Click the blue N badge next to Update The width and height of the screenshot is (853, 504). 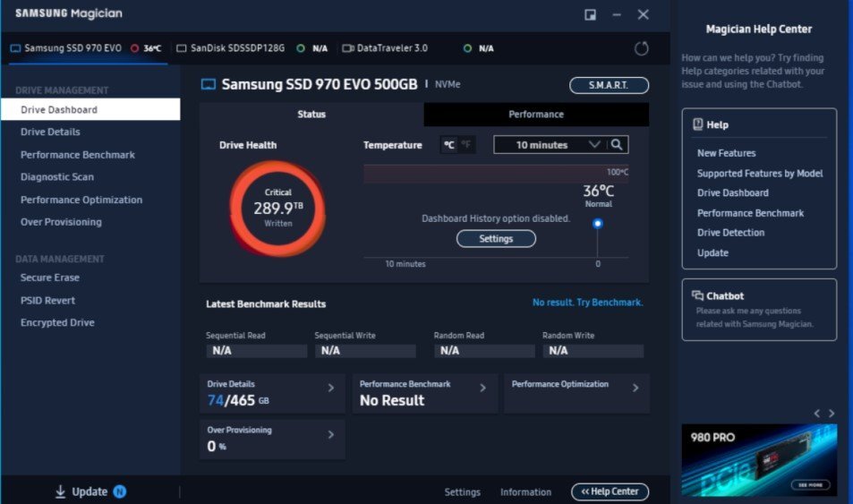pos(120,491)
